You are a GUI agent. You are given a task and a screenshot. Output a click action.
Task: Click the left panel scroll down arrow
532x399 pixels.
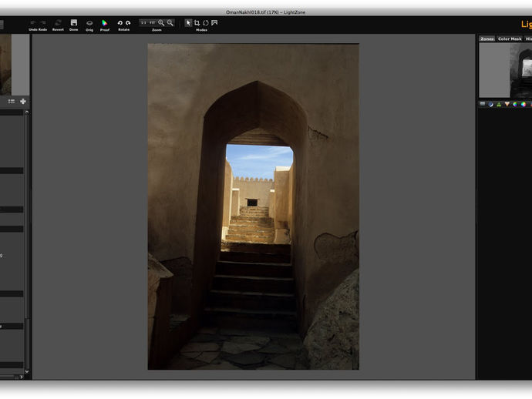coord(27,371)
